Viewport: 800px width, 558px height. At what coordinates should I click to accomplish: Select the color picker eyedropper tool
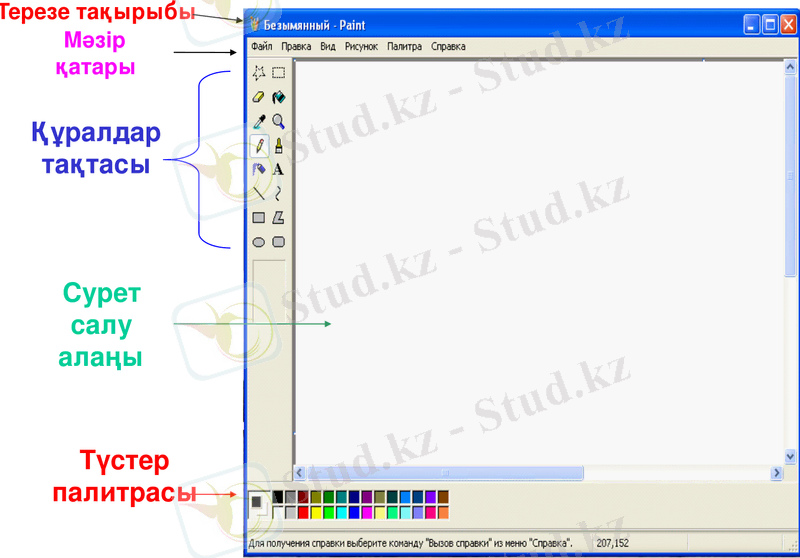pos(259,121)
